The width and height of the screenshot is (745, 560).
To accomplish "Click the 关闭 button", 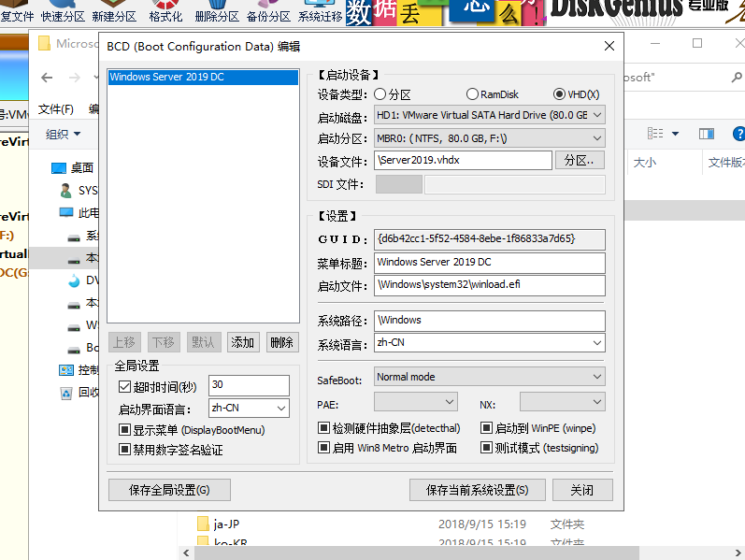I will point(582,490).
